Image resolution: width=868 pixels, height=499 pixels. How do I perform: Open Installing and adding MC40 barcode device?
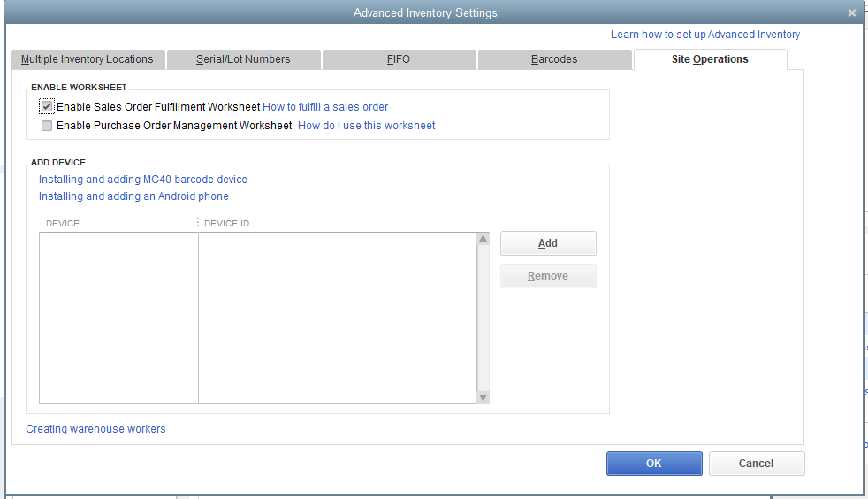pos(143,180)
